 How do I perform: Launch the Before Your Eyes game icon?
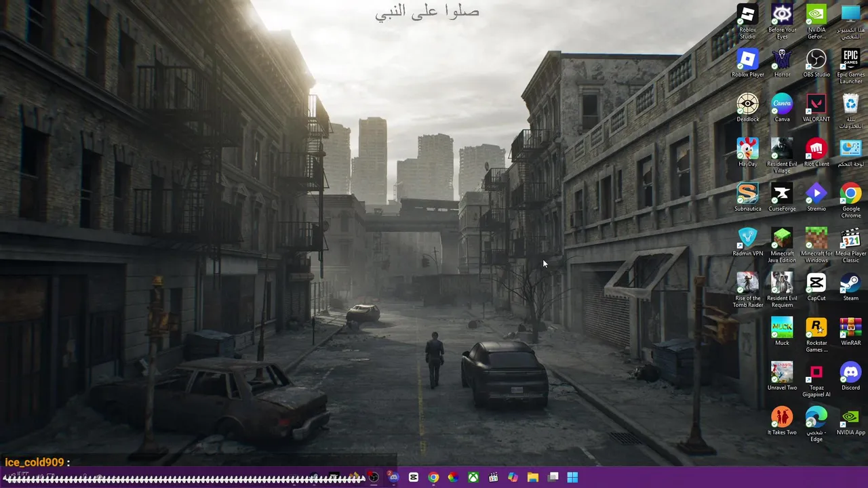(x=782, y=20)
